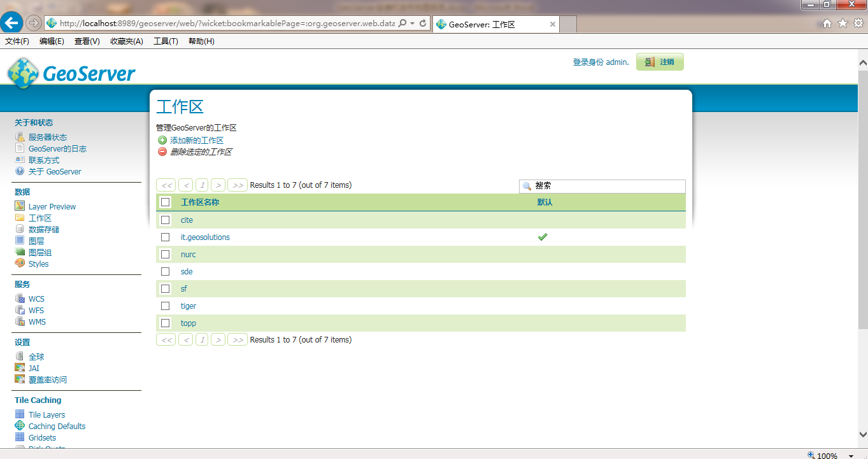
Task: Click the 注销 logout button
Action: (660, 62)
